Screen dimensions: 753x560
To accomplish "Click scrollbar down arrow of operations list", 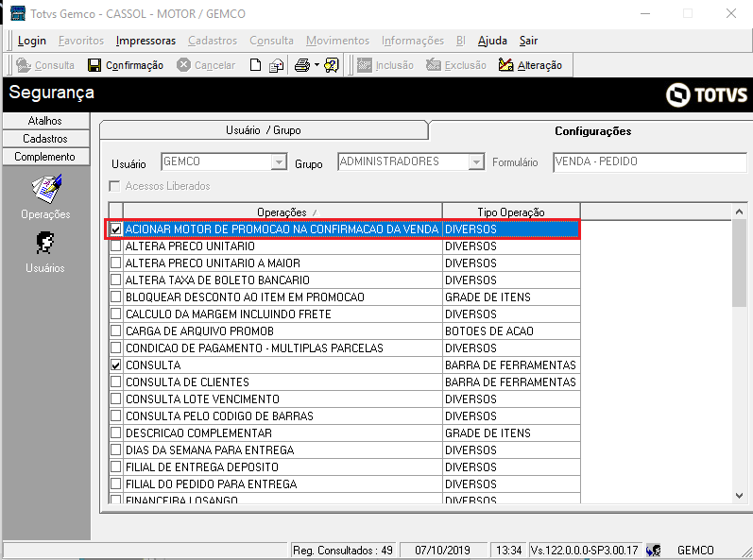I will coord(739,496).
